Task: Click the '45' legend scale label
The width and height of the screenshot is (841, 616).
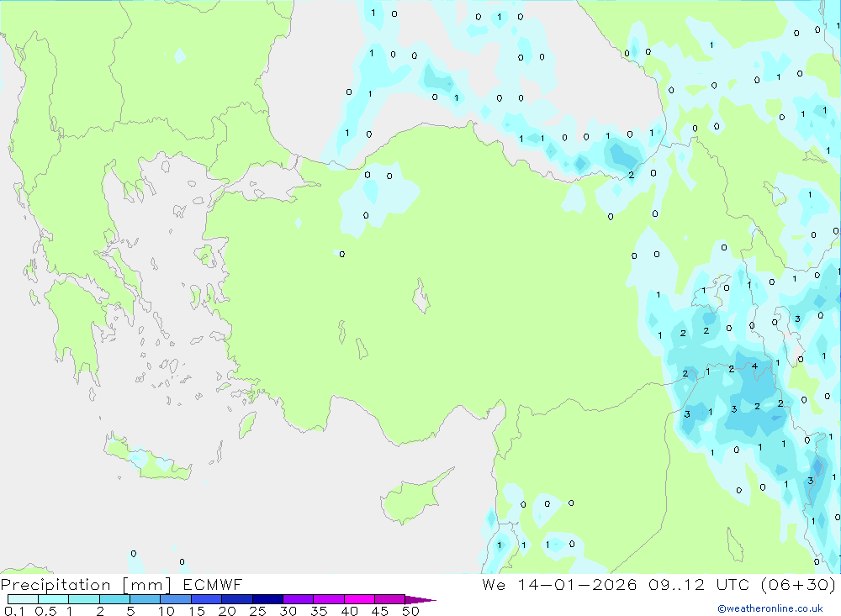Action: click(x=380, y=611)
